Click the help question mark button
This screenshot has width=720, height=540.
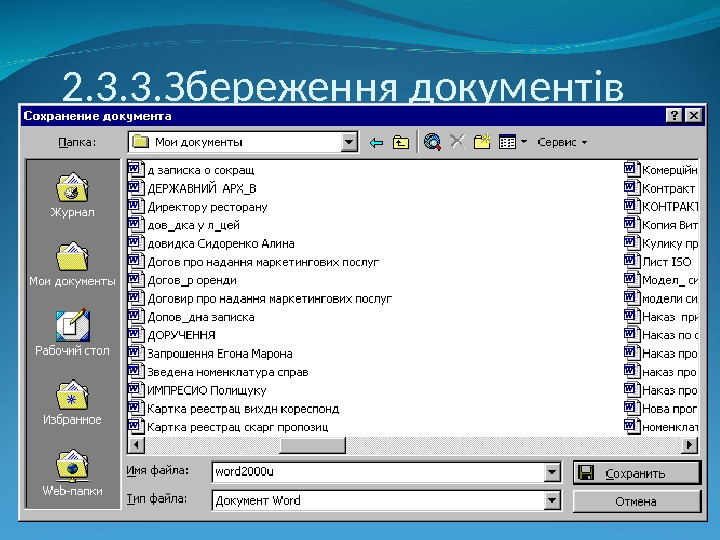coord(674,115)
